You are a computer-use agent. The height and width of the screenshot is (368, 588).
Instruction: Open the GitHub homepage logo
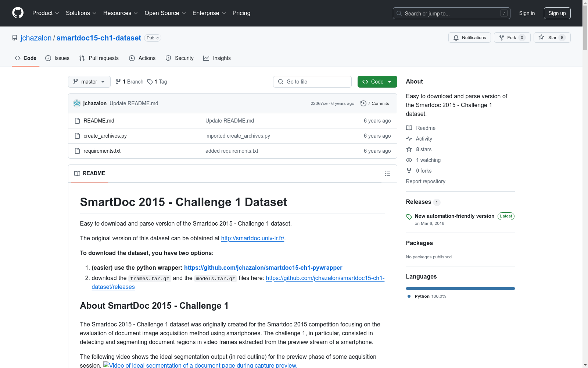pyautogui.click(x=18, y=13)
